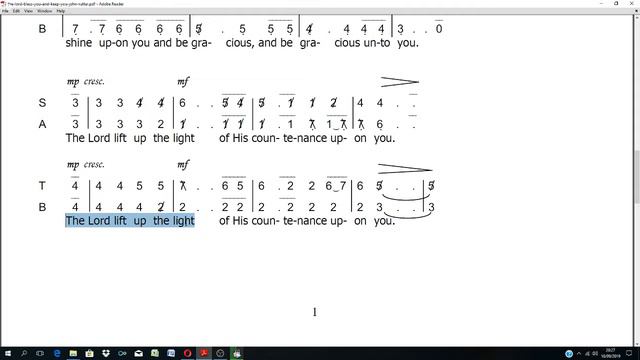Viewport: 640px width, 360px height.
Task: Open the network icon in the tray
Action: click(x=588, y=353)
